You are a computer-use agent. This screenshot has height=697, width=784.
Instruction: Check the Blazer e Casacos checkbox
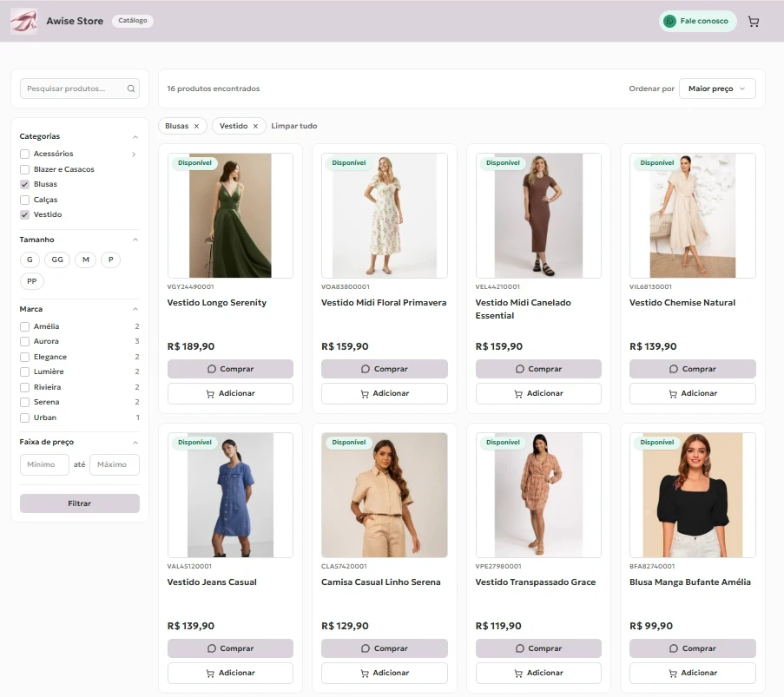[24, 169]
